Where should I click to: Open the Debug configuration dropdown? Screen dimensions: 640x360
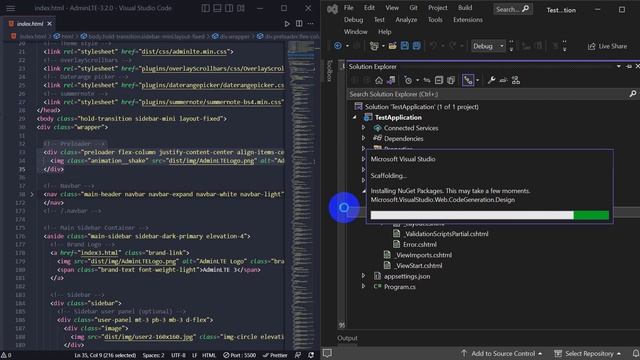pyautogui.click(x=488, y=46)
